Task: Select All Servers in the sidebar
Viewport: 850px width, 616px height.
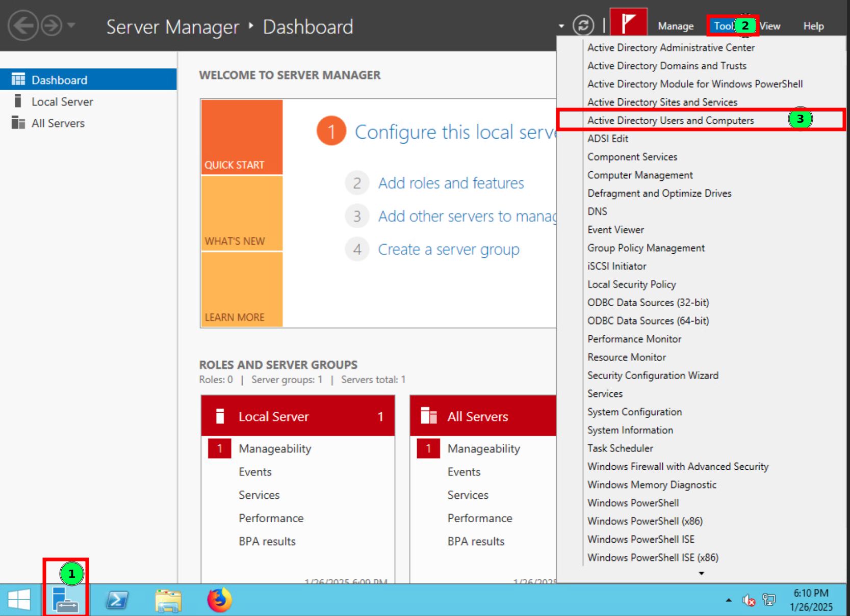Action: pyautogui.click(x=89, y=123)
